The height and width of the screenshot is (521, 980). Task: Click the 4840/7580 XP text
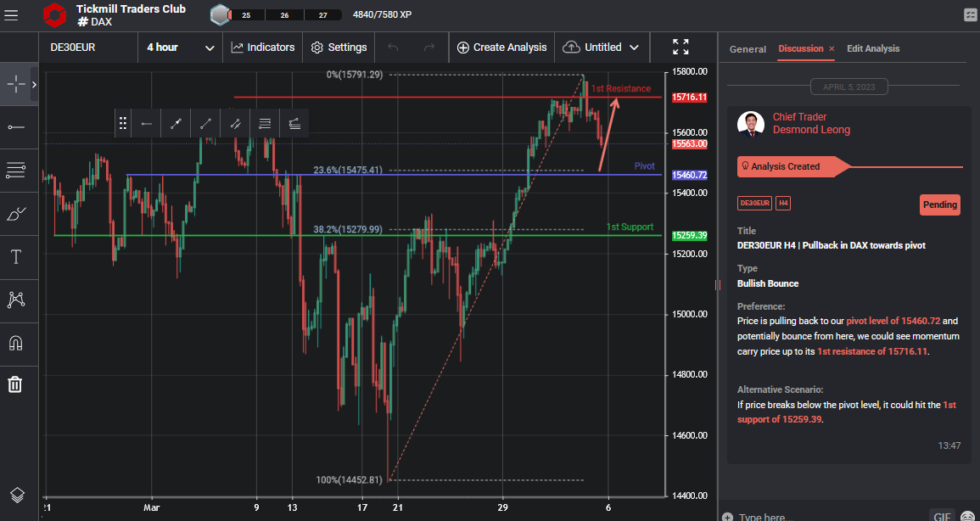382,15
